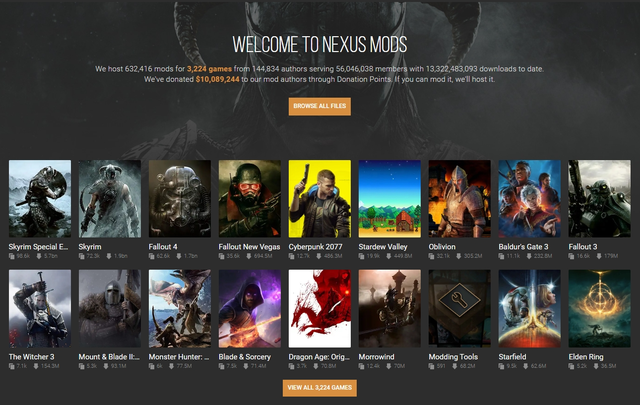Select the Mount & Blade II cover thumbnail
Viewport: 640px width, 405px height.
110,308
